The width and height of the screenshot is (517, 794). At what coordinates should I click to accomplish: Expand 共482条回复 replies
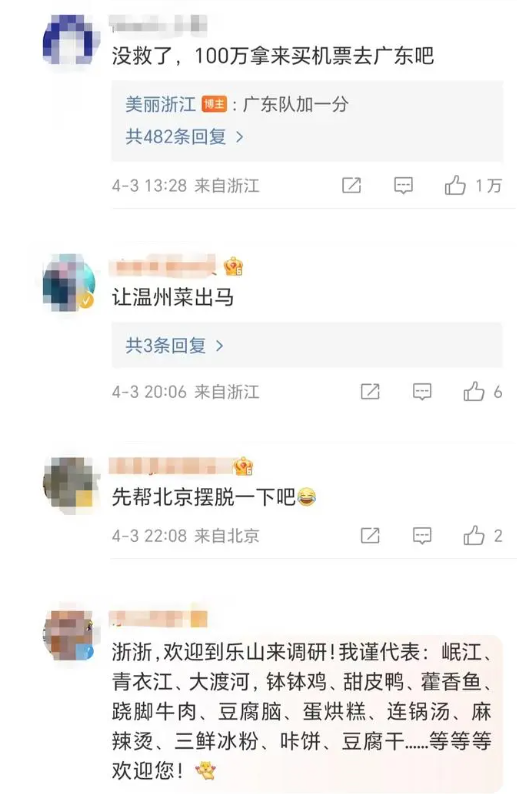pos(185,137)
